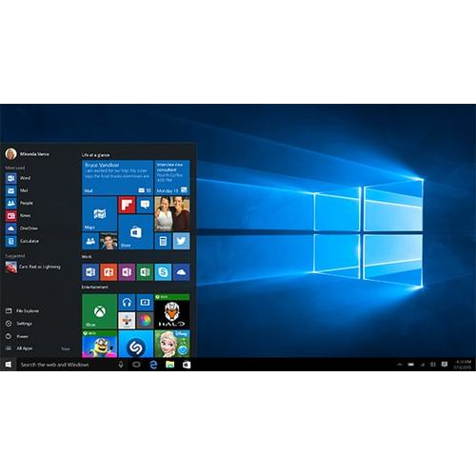Screen dimensions: 476x476
Task: Open the Store tile
Action: tap(135, 232)
